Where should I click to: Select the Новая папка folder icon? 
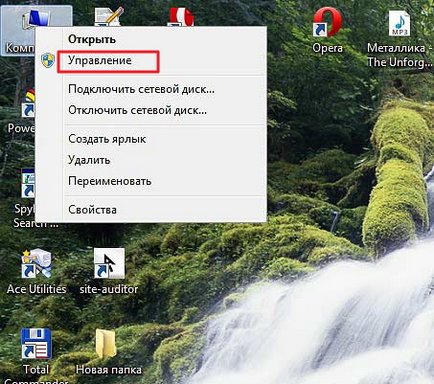(x=106, y=344)
